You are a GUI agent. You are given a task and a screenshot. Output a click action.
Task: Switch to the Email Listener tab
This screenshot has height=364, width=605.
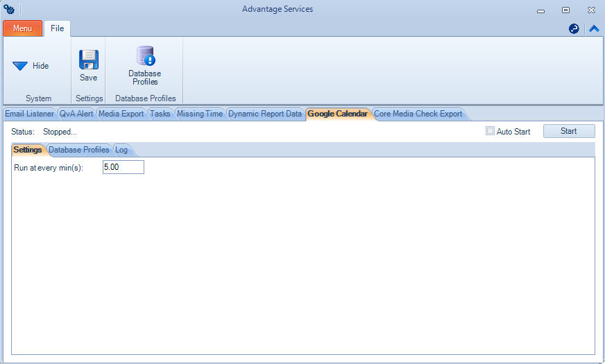[x=29, y=114]
